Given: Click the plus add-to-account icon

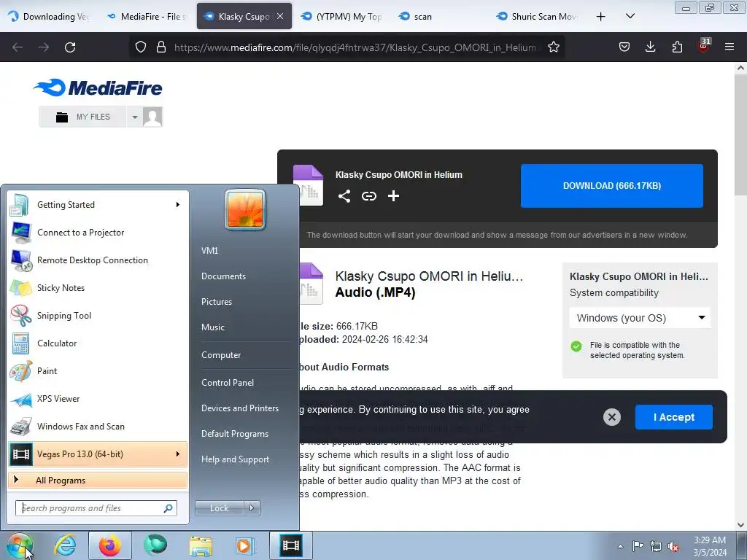Looking at the screenshot, I should [393, 196].
